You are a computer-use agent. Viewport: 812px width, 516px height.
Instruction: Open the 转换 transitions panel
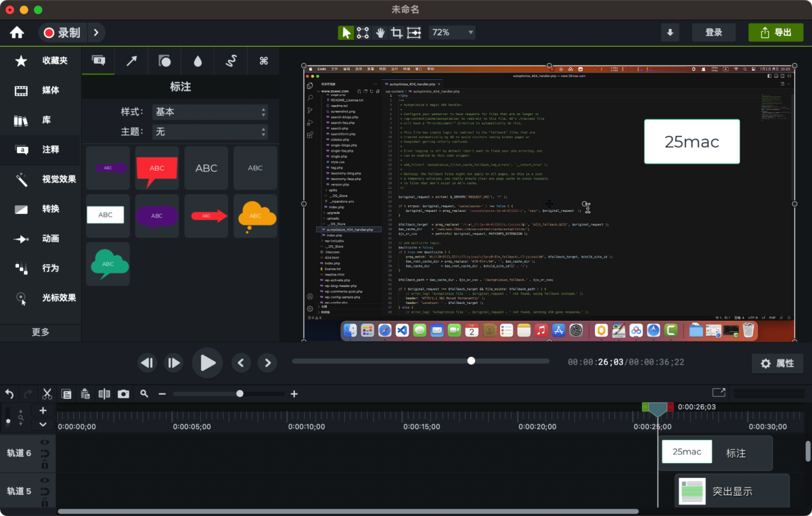click(x=41, y=209)
